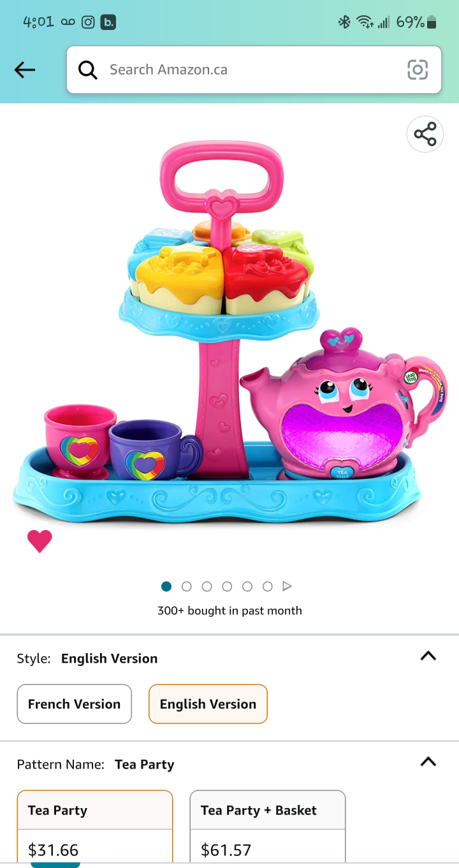Tap the back arrow icon
This screenshot has width=459, height=868.
[x=25, y=70]
